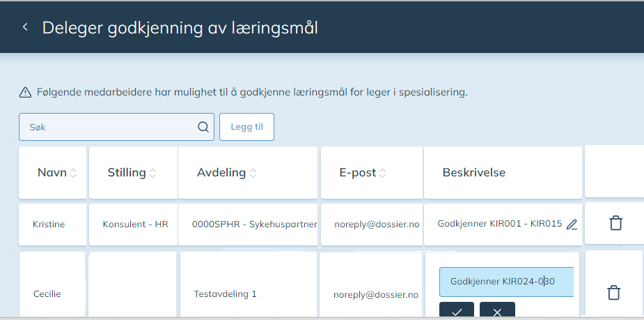Sort the table by Avdeling column

pyautogui.click(x=253, y=173)
